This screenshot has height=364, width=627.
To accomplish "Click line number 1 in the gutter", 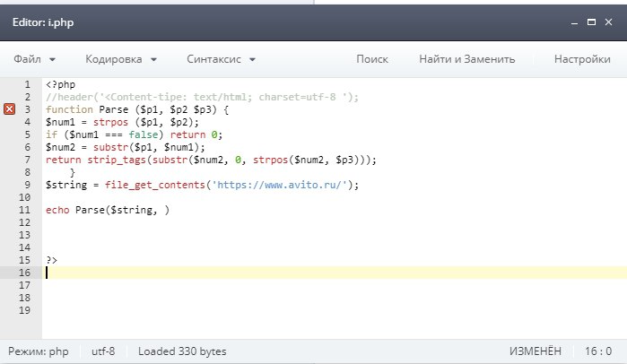I will [x=27, y=84].
